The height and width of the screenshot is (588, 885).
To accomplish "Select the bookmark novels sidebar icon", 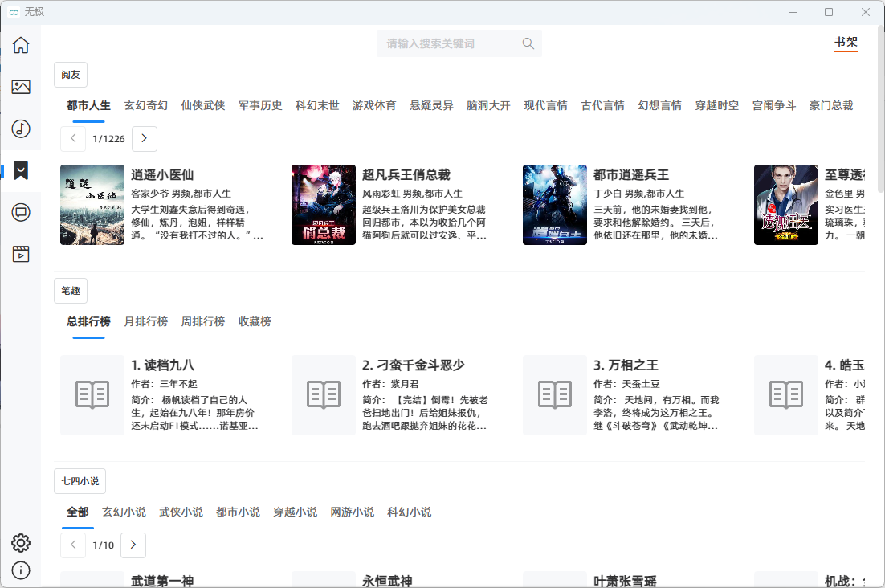I will tap(21, 170).
